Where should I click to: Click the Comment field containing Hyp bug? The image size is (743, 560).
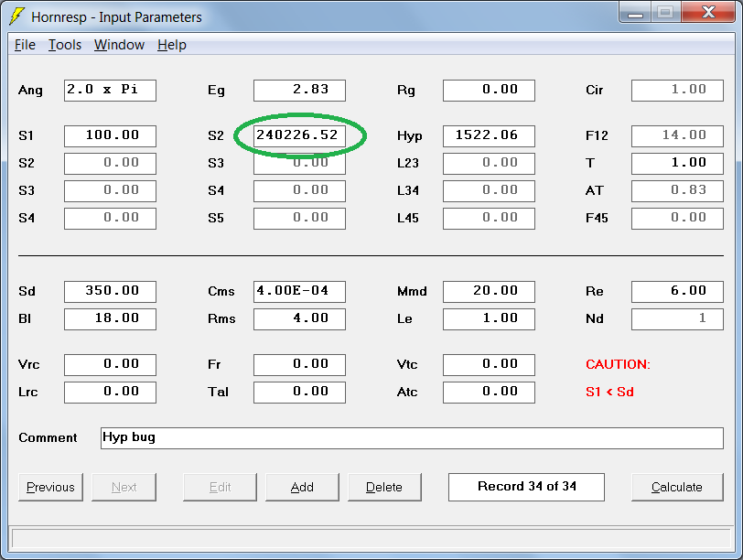(x=412, y=437)
